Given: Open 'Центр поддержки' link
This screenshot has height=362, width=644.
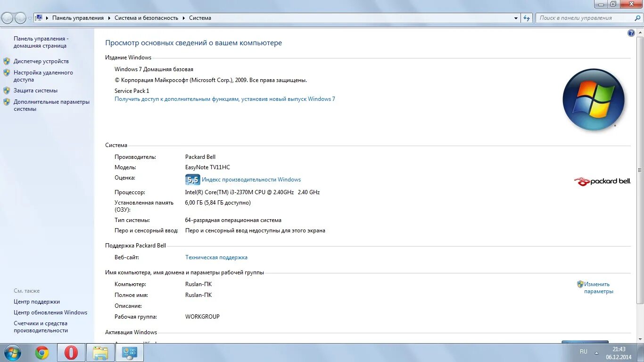Looking at the screenshot, I should click(37, 302).
